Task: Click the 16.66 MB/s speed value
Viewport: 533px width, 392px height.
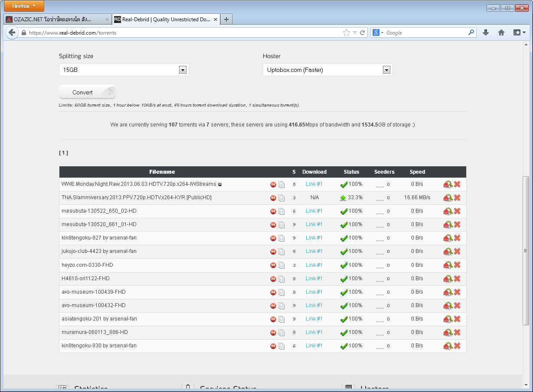Action: tap(417, 198)
